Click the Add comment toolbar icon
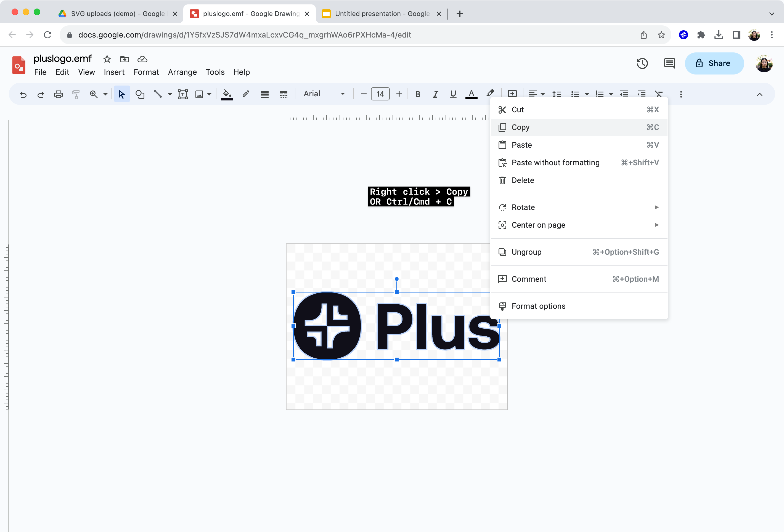 [x=512, y=94]
